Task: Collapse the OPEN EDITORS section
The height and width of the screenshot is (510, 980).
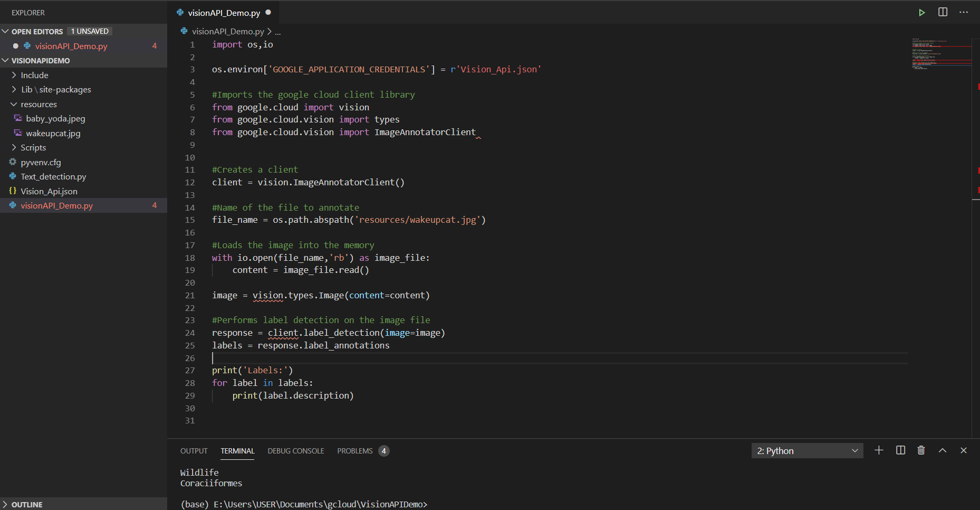Action: 5,31
